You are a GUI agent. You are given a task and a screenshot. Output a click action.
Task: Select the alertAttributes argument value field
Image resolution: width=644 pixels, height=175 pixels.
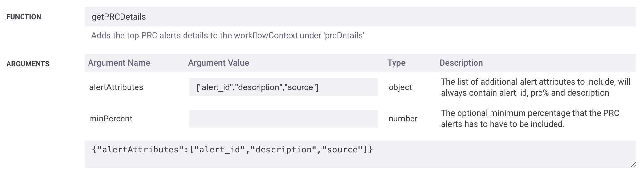[x=283, y=87]
